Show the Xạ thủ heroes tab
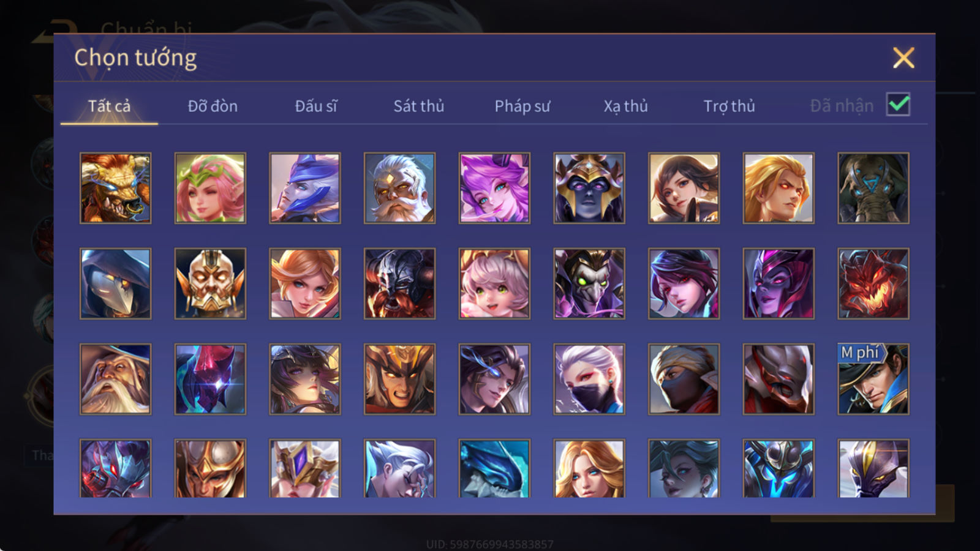 [x=625, y=107]
